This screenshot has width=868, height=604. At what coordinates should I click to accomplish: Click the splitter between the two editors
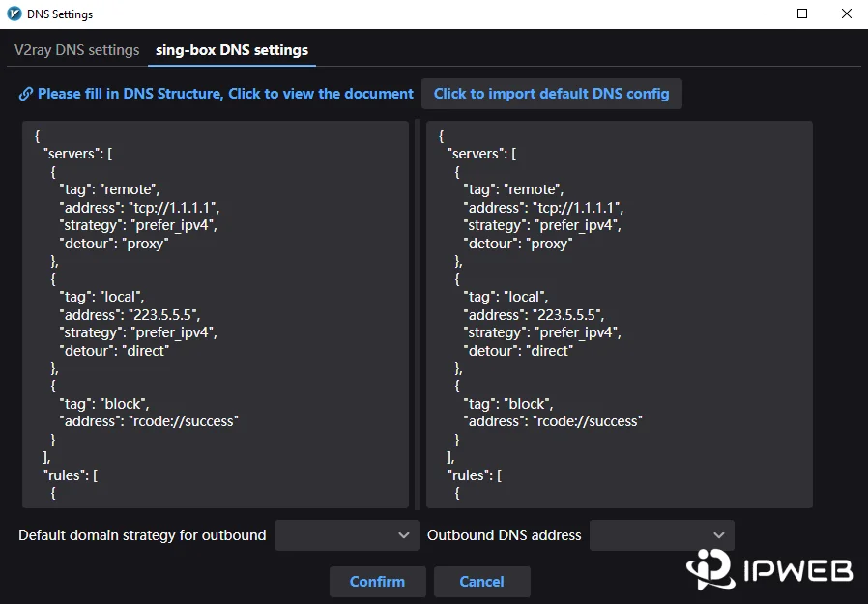[x=418, y=314]
